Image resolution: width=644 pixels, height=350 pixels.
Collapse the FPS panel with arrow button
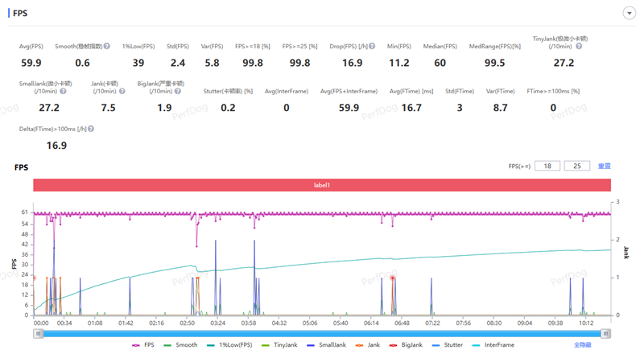pyautogui.click(x=628, y=13)
